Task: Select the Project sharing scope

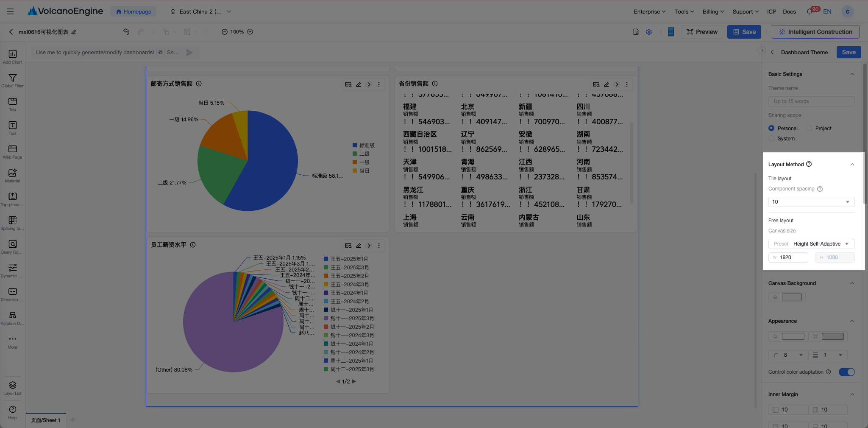Action: [x=809, y=128]
